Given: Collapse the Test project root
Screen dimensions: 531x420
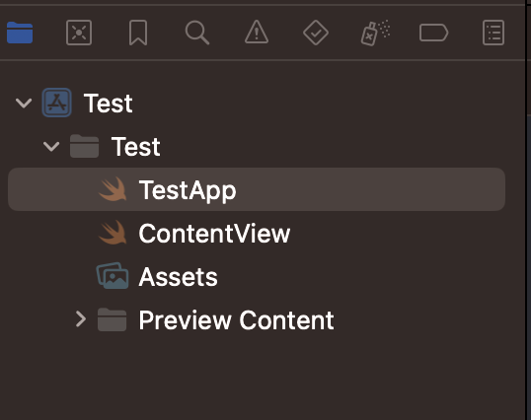Looking at the screenshot, I should pyautogui.click(x=24, y=103).
